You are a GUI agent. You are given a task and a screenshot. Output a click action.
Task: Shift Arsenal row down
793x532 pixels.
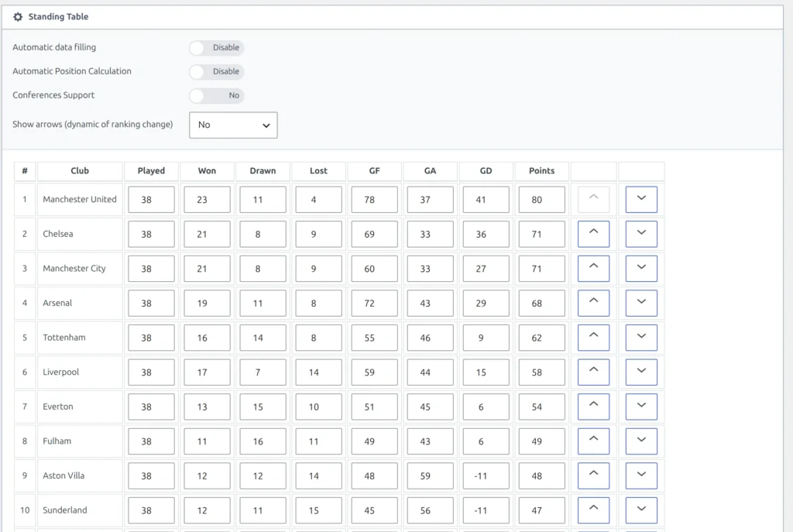click(641, 303)
